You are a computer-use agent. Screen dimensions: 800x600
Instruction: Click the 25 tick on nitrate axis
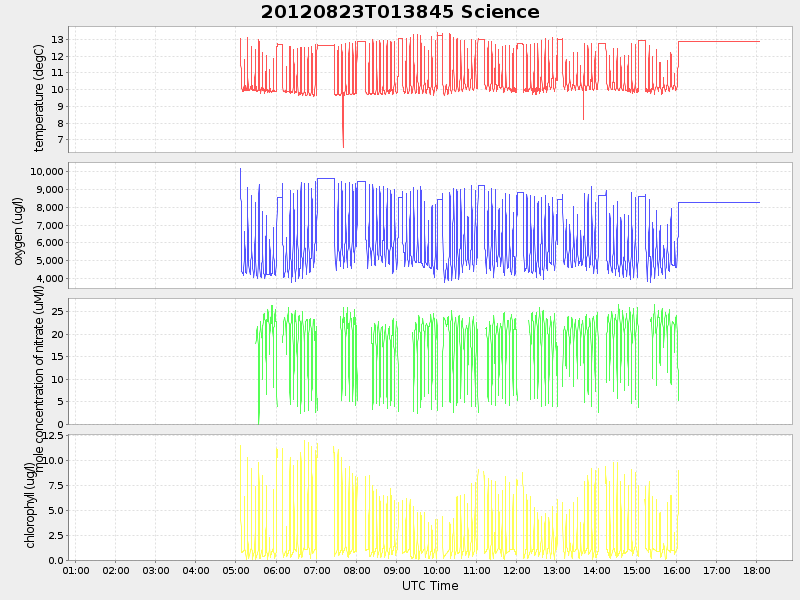57,311
